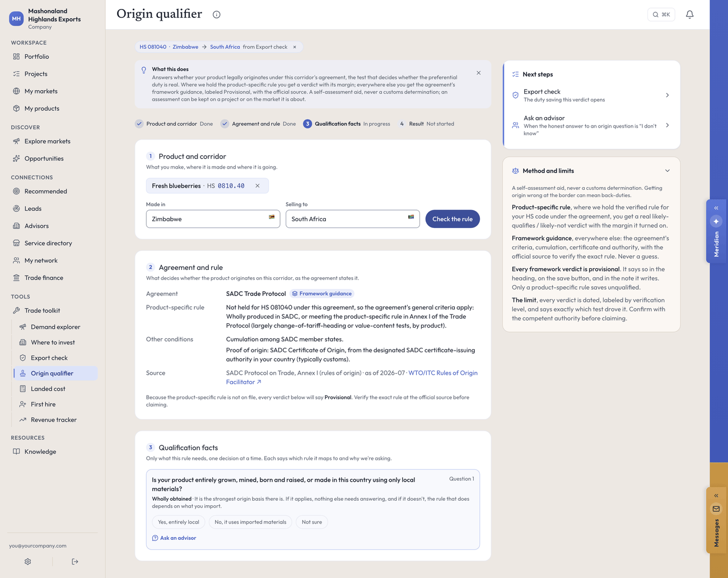Image resolution: width=728 pixels, height=578 pixels.
Task: Remove the Fresh blueberries product chip
Action: (258, 186)
